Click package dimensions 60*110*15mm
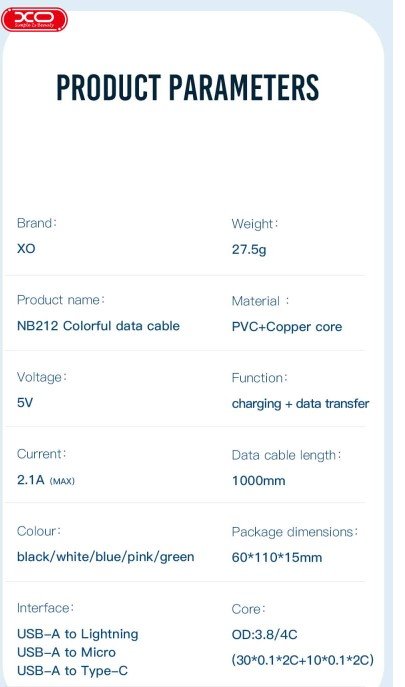The height and width of the screenshot is (687, 405). tap(277, 558)
